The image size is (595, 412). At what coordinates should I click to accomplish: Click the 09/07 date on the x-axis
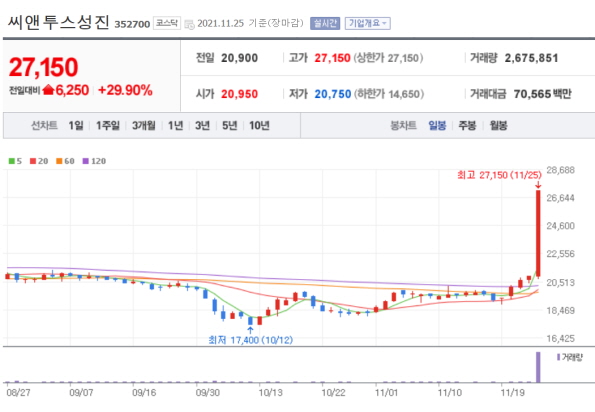tap(81, 393)
